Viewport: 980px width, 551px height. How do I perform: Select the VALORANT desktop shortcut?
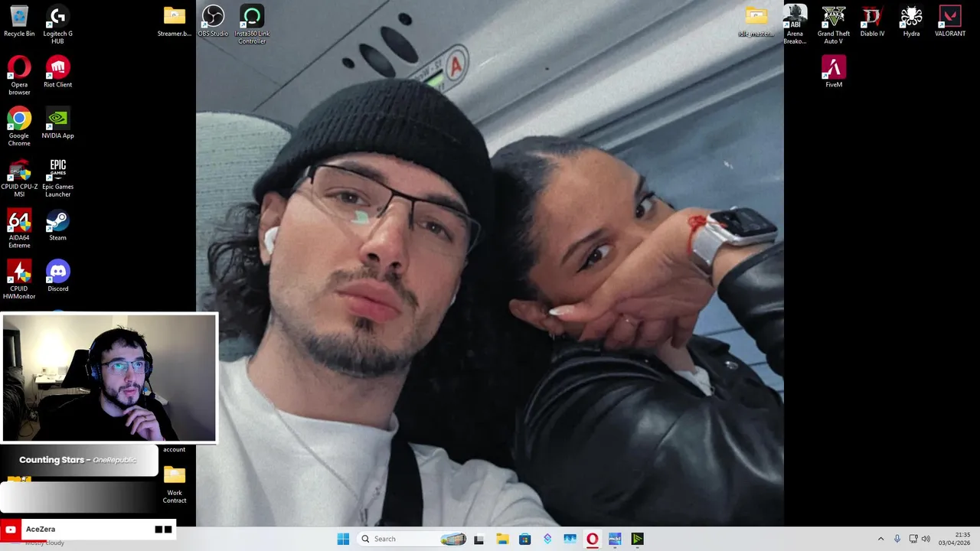pyautogui.click(x=950, y=21)
